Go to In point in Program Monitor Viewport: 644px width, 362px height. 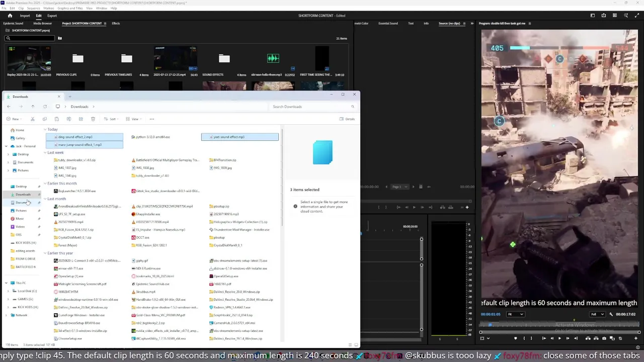click(544, 338)
